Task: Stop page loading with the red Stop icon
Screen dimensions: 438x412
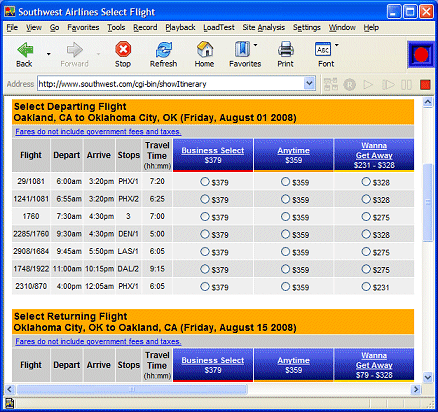Action: point(123,50)
